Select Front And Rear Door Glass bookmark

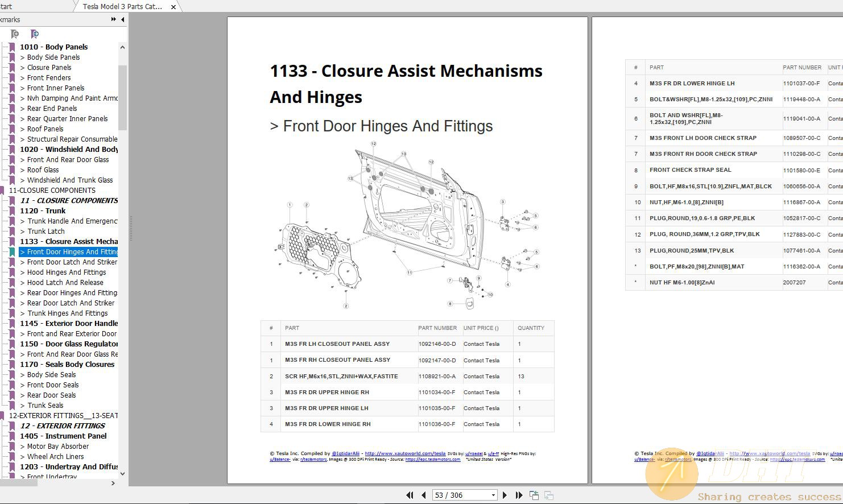pos(64,160)
